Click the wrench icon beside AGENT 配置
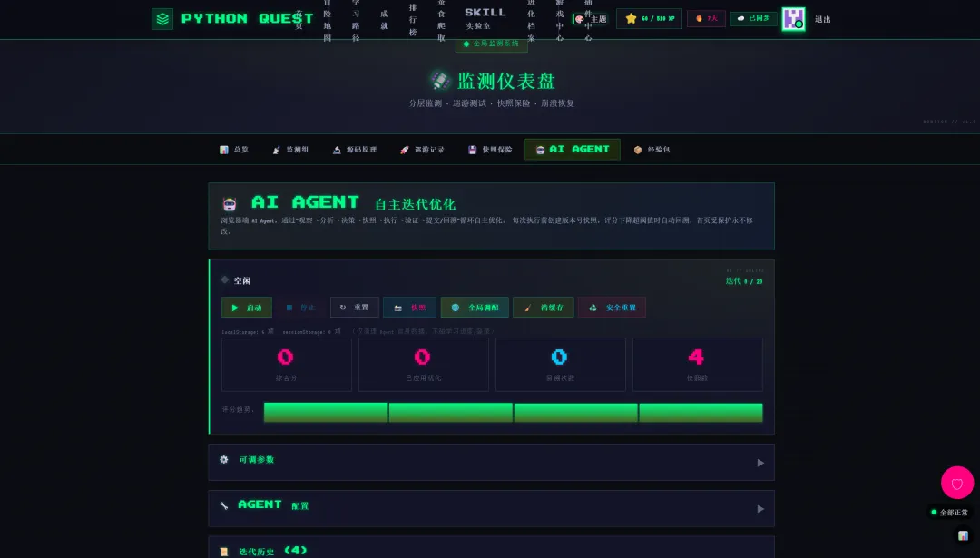 224,505
